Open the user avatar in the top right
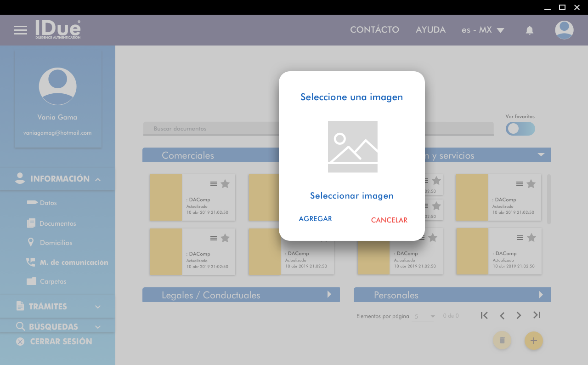 [564, 30]
